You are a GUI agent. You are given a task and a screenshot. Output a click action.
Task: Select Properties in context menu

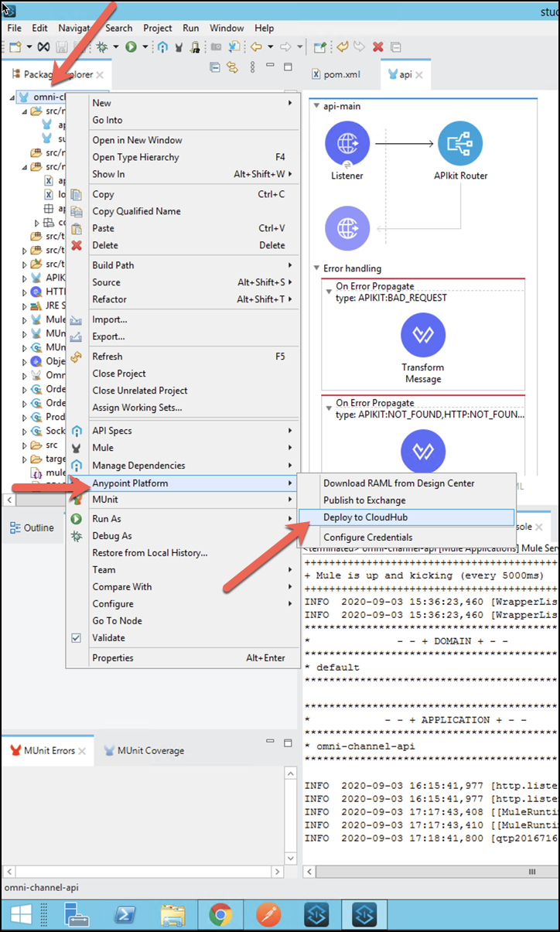[183, 658]
